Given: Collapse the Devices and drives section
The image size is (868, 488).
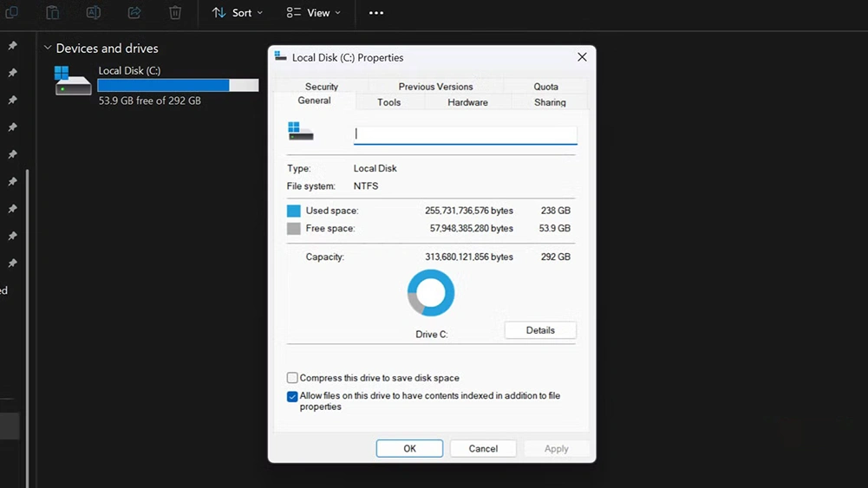Looking at the screenshot, I should pos(48,49).
